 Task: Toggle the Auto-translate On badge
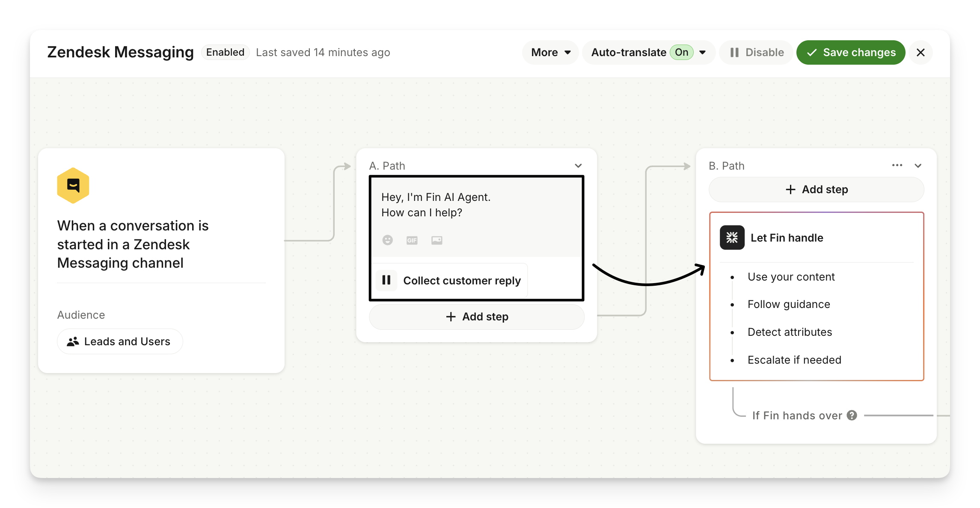tap(681, 52)
